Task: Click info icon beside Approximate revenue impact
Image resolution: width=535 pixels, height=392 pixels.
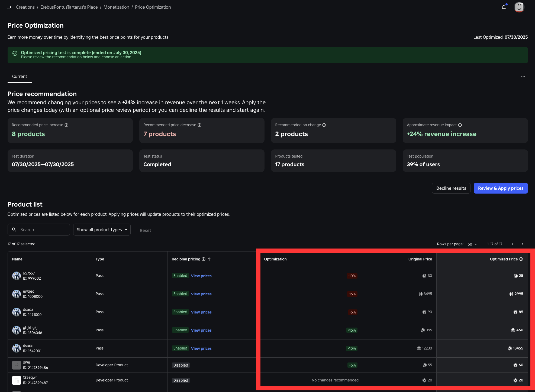Action: 460,125
